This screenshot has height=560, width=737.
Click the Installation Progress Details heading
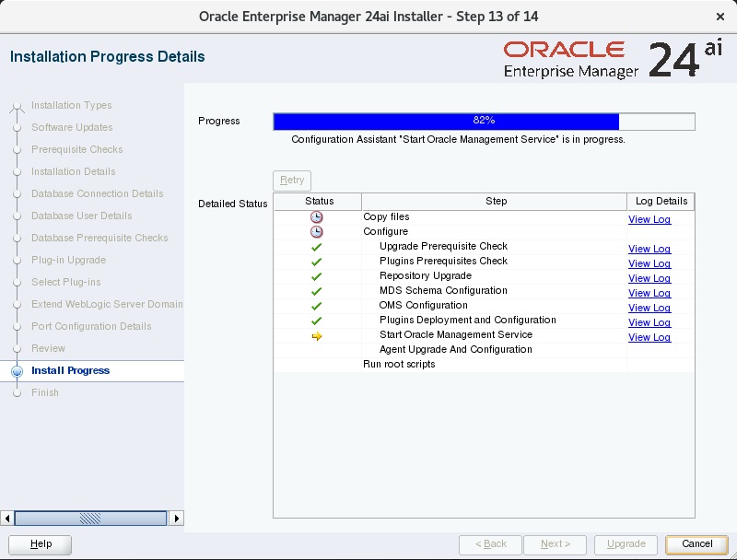click(108, 56)
